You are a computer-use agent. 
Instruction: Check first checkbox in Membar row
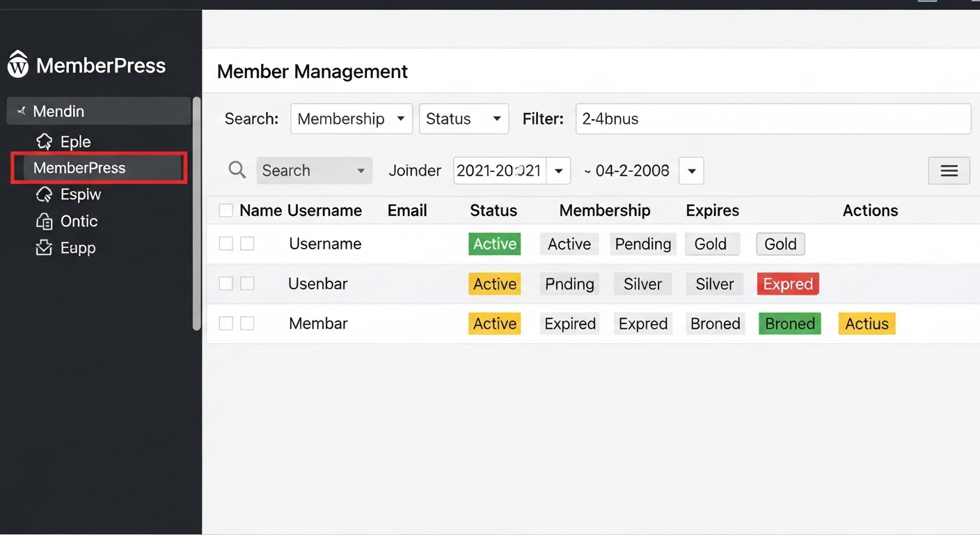tap(226, 323)
